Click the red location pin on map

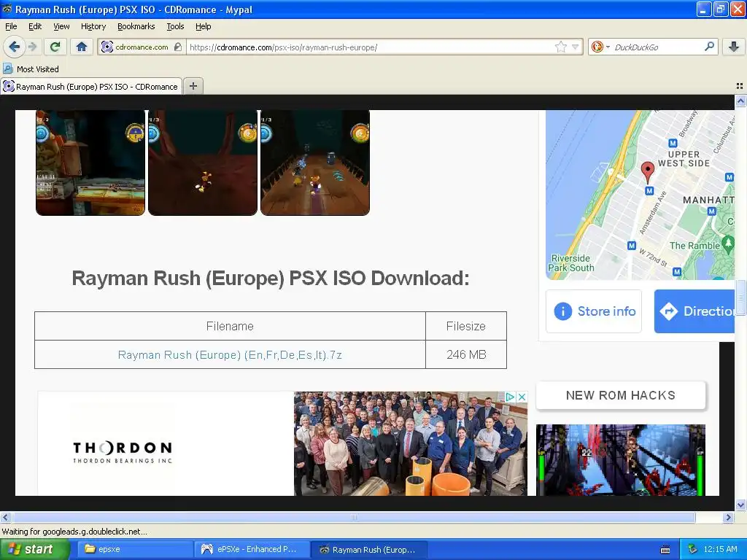pos(648,172)
